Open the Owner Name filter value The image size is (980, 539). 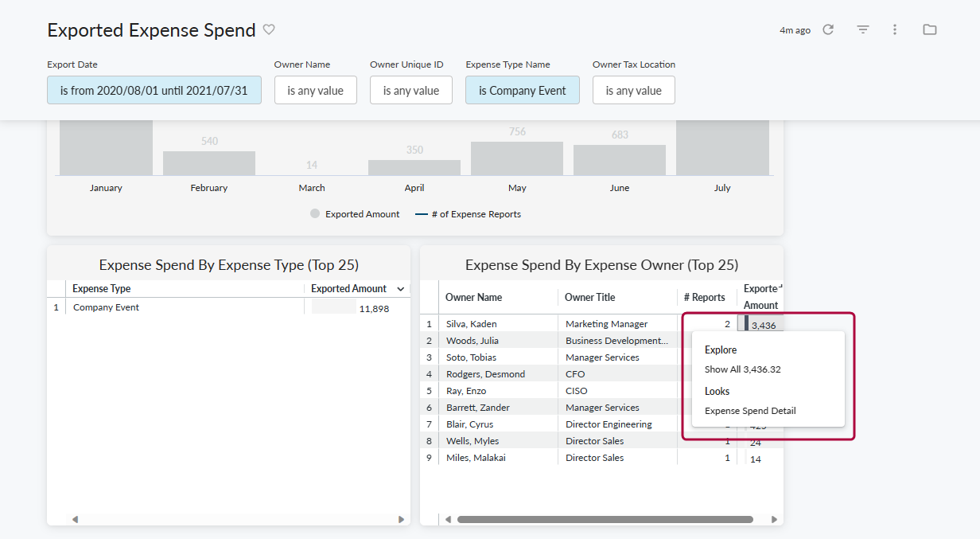(x=315, y=91)
